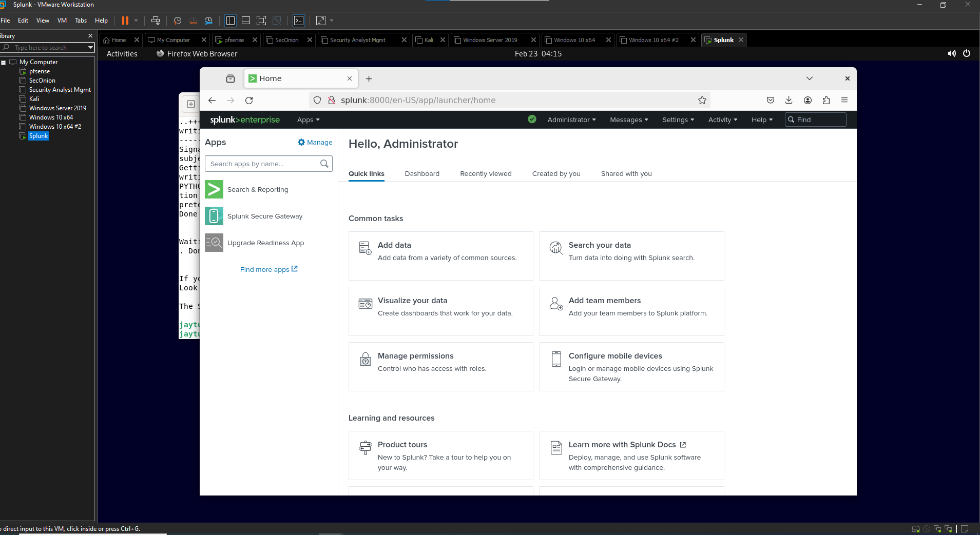Click the Splunk Secure Gateway app icon
The image size is (980, 535).
point(214,216)
